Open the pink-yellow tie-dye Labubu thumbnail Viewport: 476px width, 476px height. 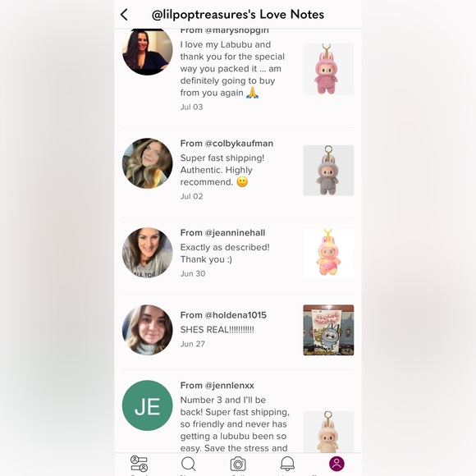(x=328, y=254)
